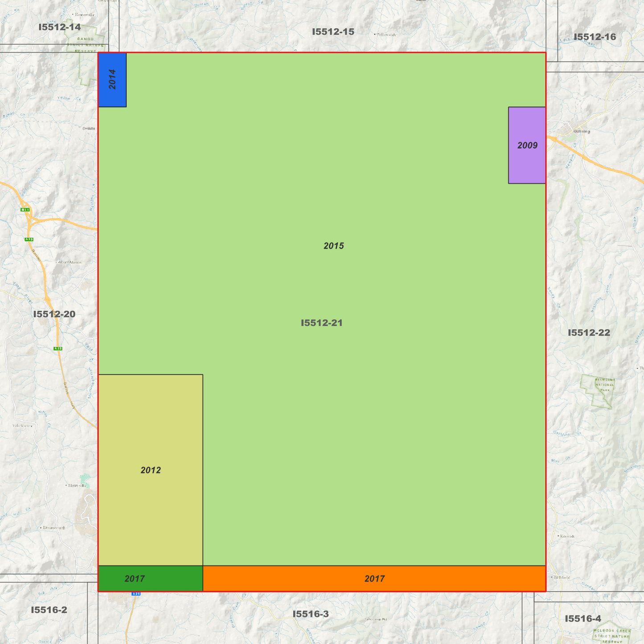The width and height of the screenshot is (644, 644).
Task: Click the M31 highway shield
Action: click(25, 209)
